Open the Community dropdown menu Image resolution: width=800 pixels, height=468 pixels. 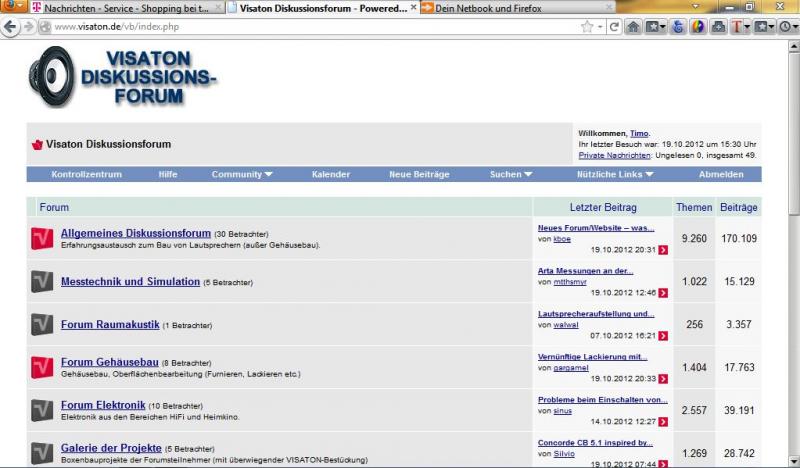click(x=242, y=174)
